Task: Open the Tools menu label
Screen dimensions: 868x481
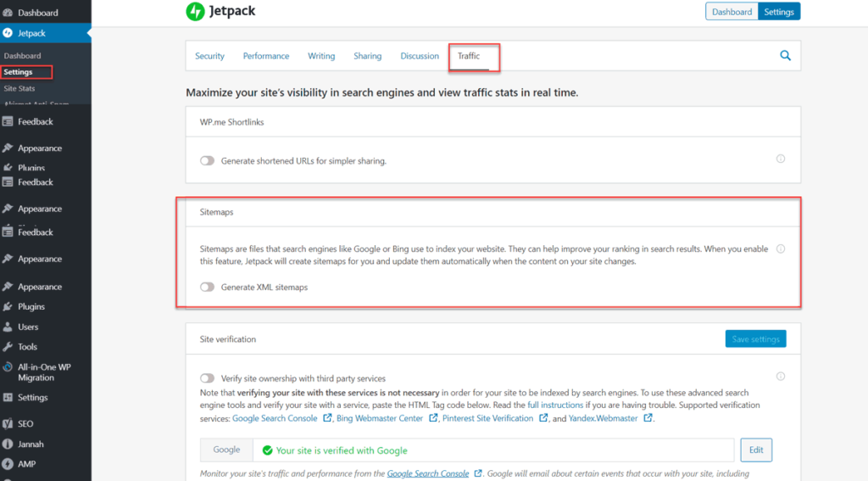Action: click(27, 347)
